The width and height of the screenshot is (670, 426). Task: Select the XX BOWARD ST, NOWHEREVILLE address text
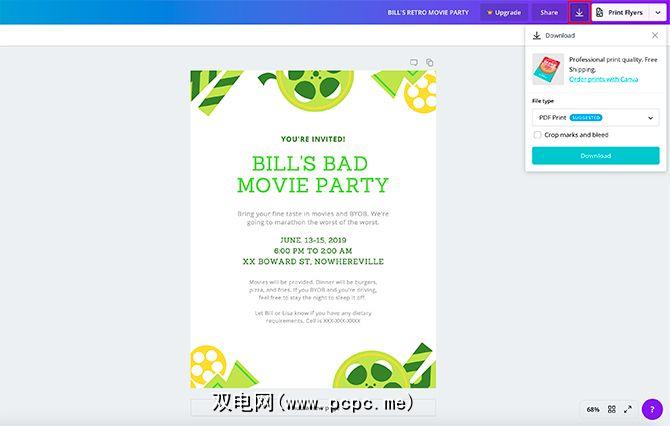click(x=313, y=261)
